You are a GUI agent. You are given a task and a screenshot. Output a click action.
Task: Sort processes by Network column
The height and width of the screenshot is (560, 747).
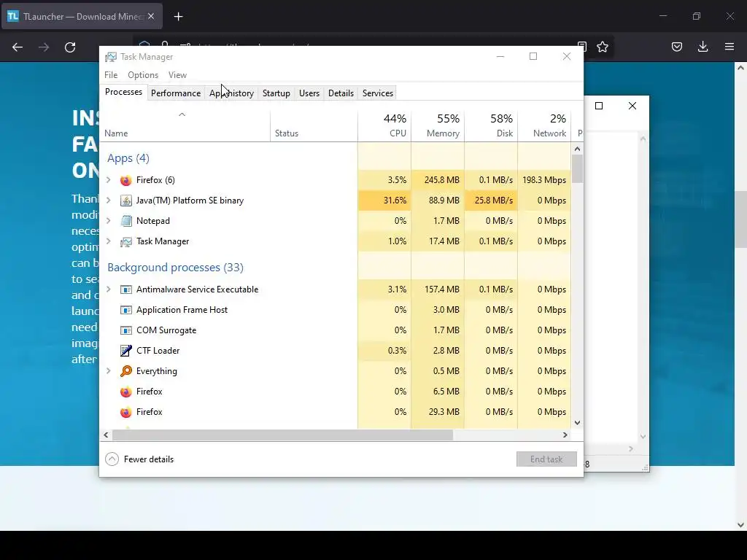coord(544,126)
